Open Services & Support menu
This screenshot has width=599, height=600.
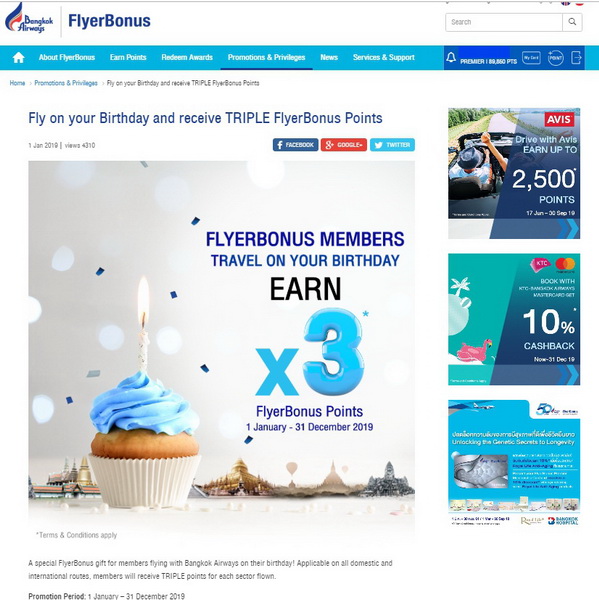[384, 57]
